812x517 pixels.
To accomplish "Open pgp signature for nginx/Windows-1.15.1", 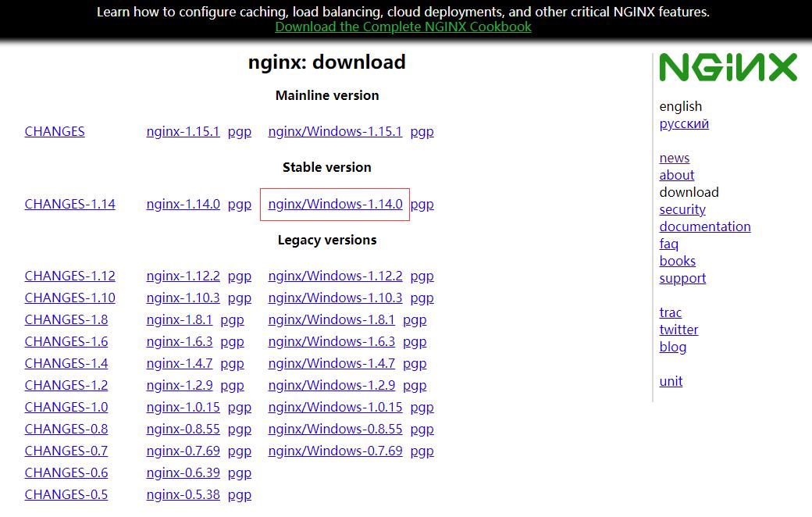I will [x=422, y=131].
